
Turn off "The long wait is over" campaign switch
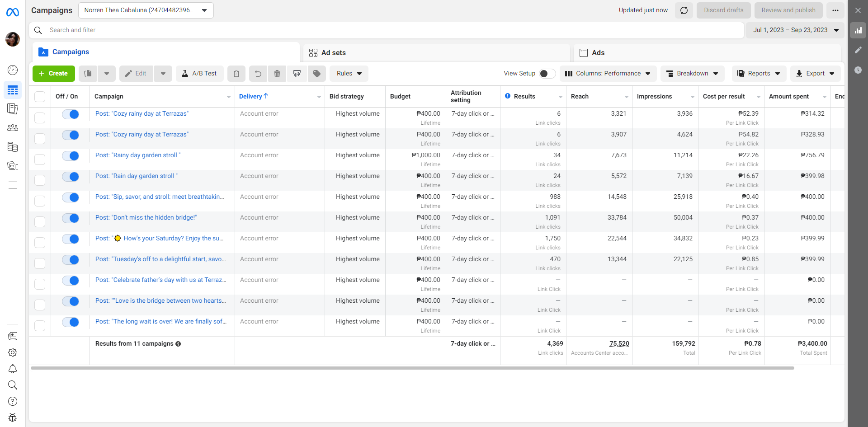(x=71, y=322)
